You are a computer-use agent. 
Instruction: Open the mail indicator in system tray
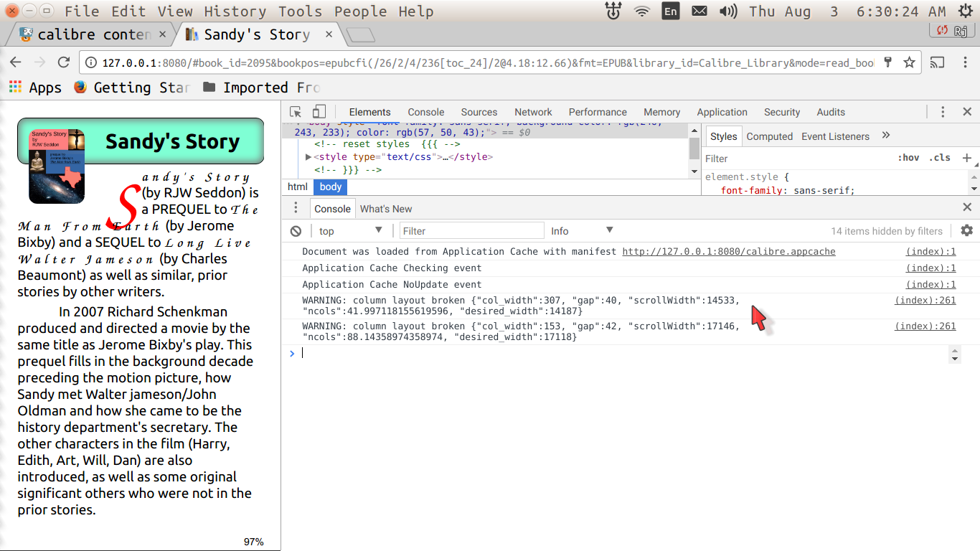(x=699, y=11)
